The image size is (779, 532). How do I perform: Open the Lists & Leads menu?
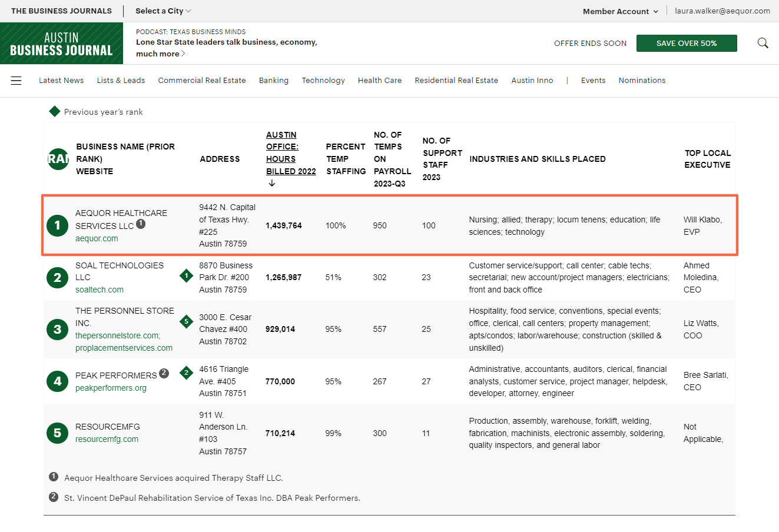pos(121,81)
